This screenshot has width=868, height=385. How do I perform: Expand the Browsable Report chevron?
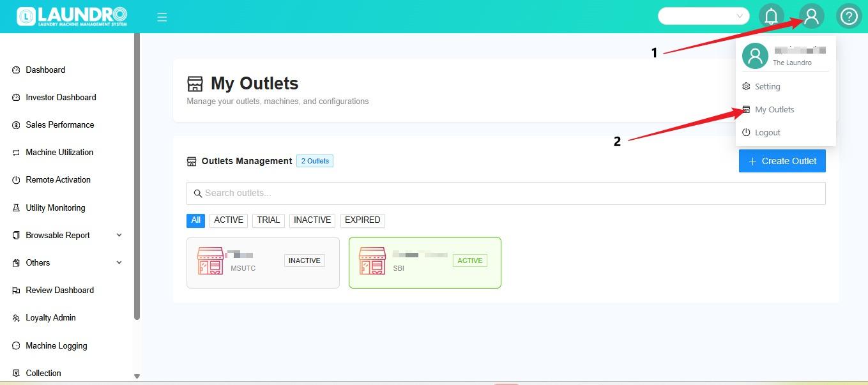[119, 235]
